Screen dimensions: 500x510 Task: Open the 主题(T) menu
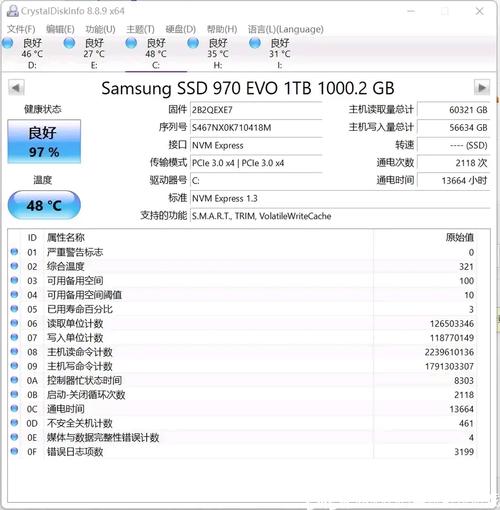(x=140, y=29)
